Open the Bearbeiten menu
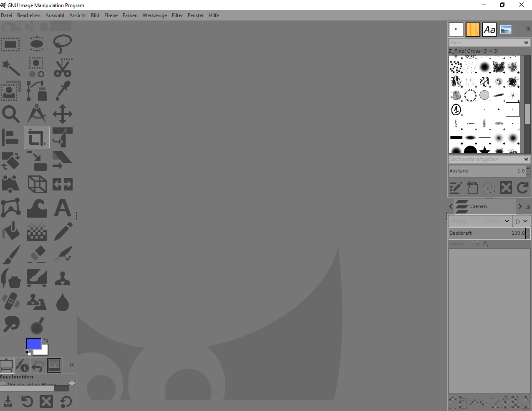Viewport: 532px width, 411px height. pyautogui.click(x=29, y=15)
